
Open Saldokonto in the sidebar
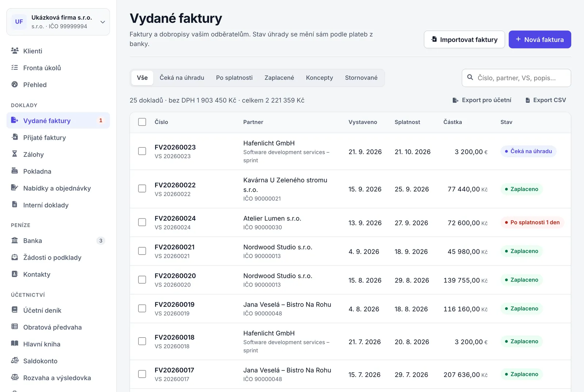(x=58, y=361)
